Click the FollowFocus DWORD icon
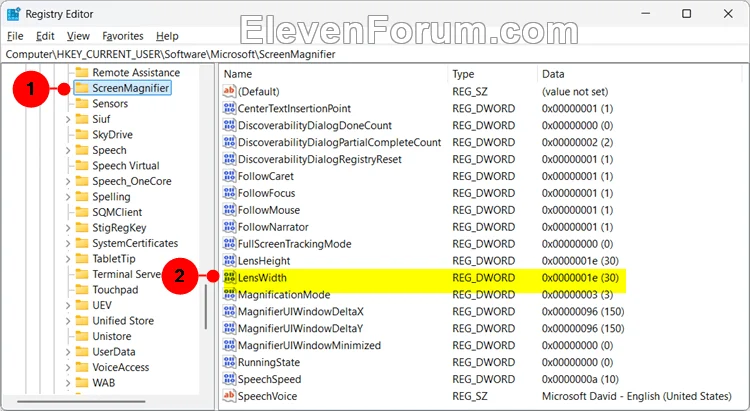The image size is (750, 411). (x=230, y=193)
